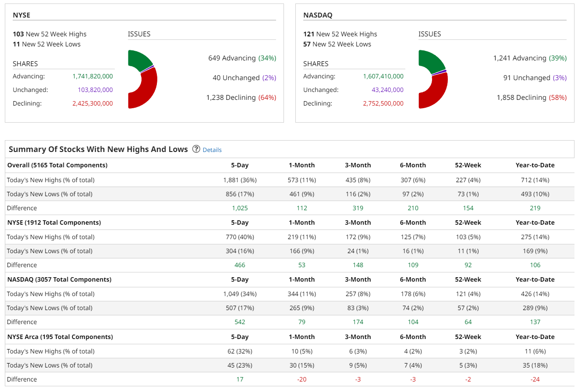Click Overall Year-to-Date new highs '712 (14%)'
The image size is (578, 392).
(535, 180)
